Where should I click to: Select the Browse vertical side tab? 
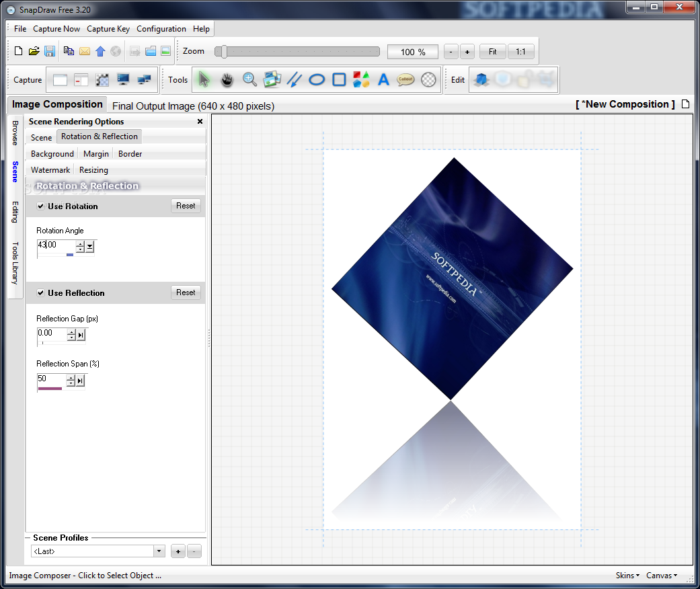coord(15,132)
